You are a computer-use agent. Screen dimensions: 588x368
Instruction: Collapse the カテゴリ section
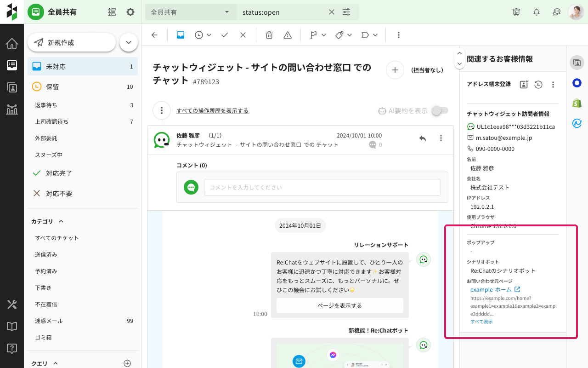61,221
